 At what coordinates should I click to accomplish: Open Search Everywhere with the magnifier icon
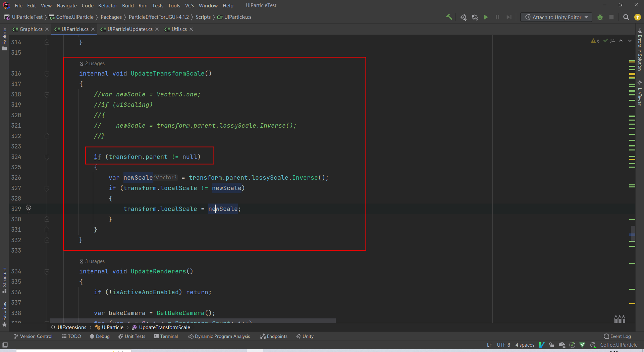pos(626,17)
